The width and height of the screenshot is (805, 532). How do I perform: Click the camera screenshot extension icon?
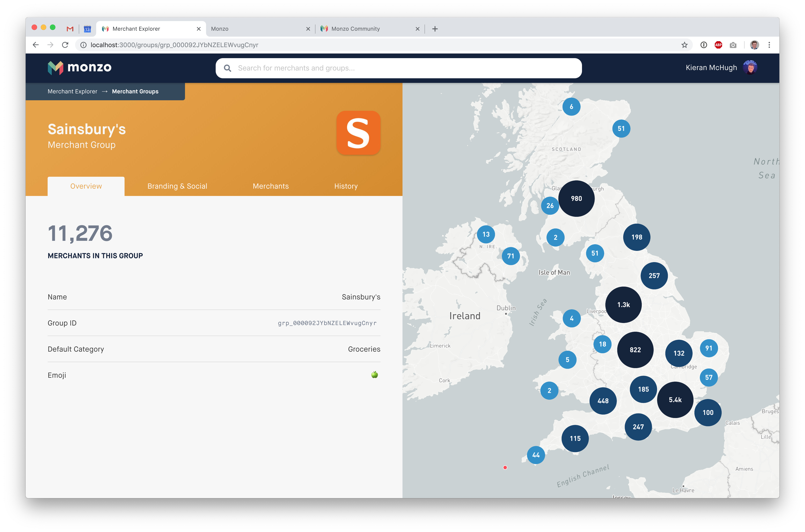pos(733,45)
